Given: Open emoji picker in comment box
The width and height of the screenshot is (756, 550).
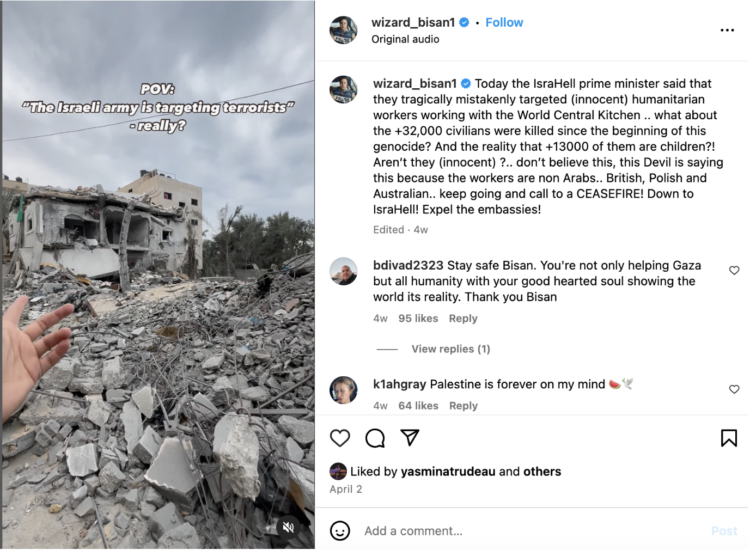Looking at the screenshot, I should (x=340, y=530).
